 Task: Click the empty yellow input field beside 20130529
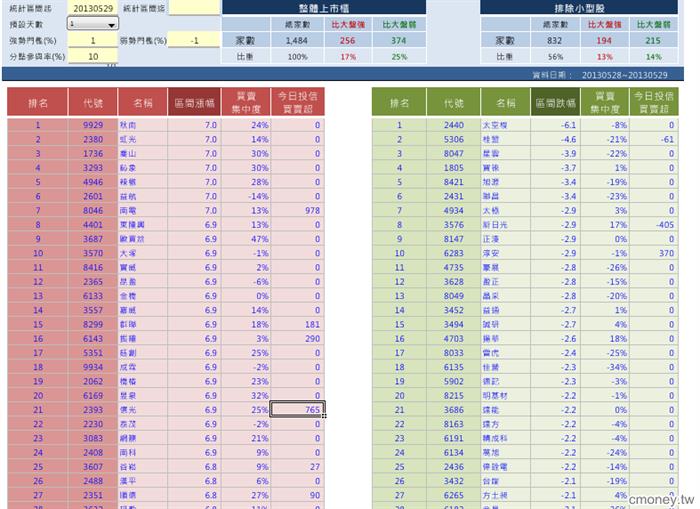(194, 8)
